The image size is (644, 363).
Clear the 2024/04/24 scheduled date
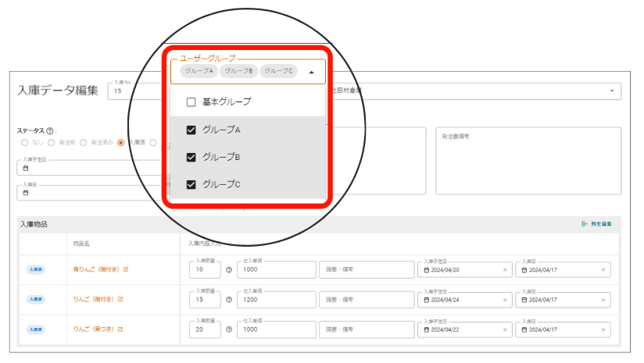coord(505,300)
